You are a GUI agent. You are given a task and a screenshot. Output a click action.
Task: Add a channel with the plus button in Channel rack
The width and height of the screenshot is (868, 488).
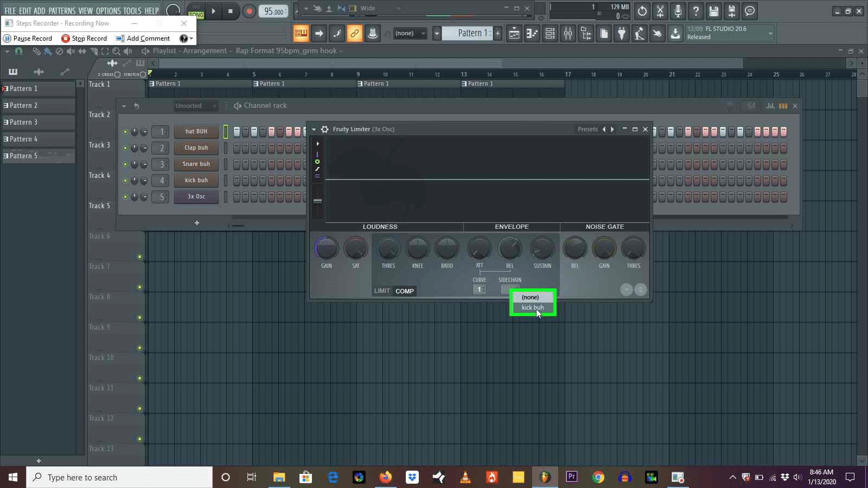197,223
